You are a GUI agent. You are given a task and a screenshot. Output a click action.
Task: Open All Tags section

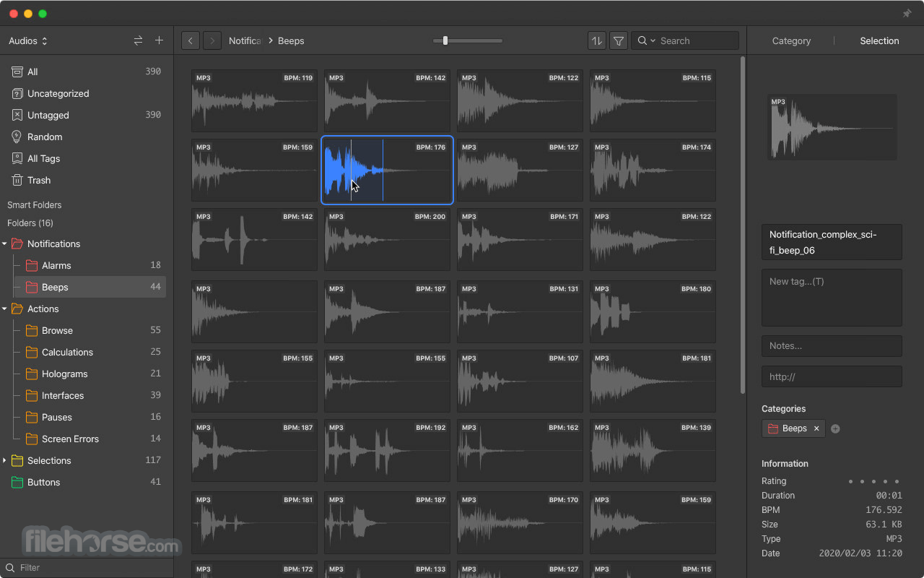[x=87, y=158]
